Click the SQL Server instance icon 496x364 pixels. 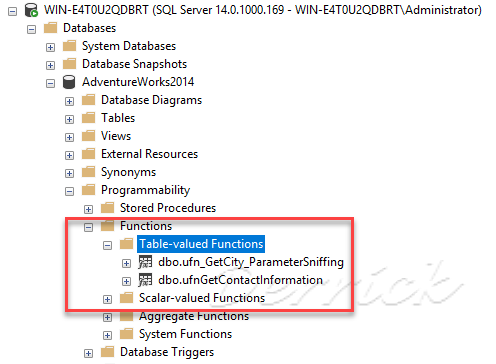tap(31, 10)
